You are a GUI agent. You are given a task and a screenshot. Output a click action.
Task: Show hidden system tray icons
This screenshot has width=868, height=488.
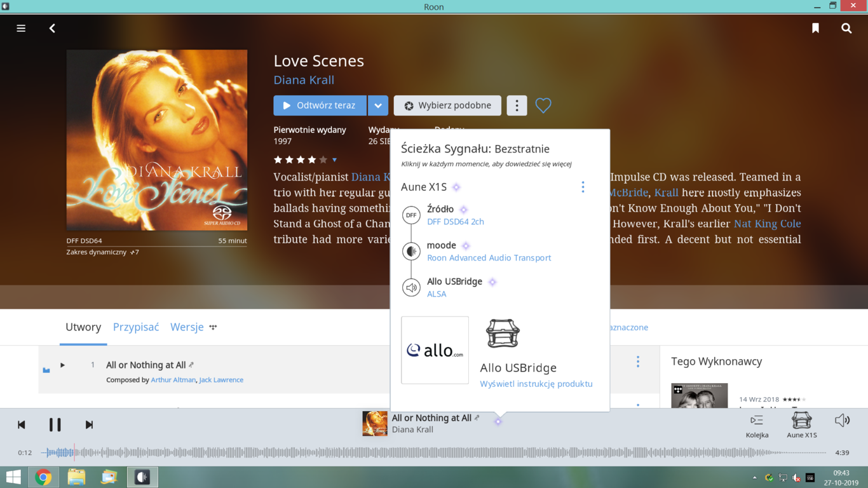755,478
